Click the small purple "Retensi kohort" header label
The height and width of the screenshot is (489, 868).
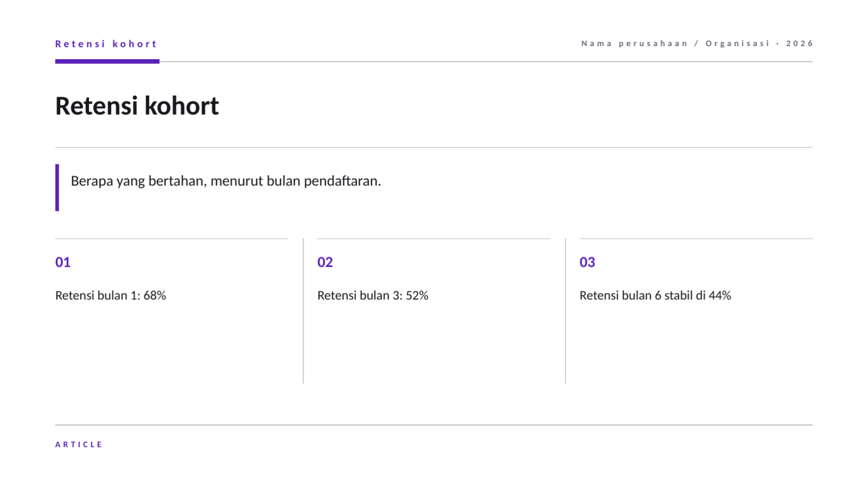tap(106, 44)
